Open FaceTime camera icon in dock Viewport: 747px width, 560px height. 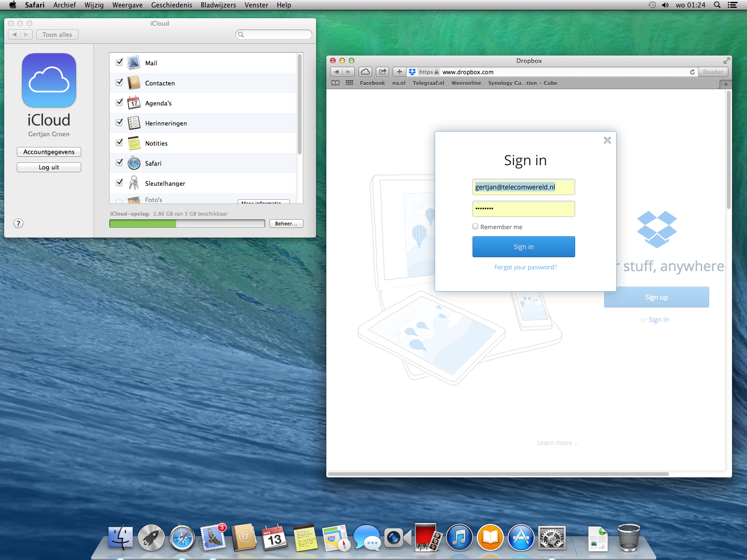point(397,538)
